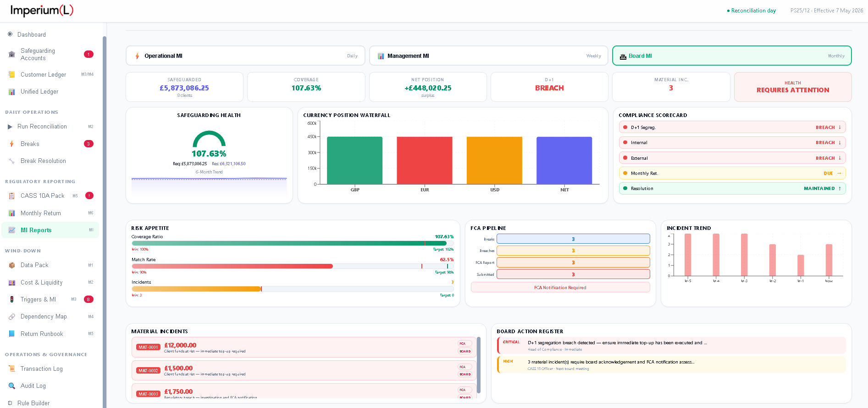Click the Rule Builder gear icon
Screen dimensions: 868x408
(x=10, y=403)
